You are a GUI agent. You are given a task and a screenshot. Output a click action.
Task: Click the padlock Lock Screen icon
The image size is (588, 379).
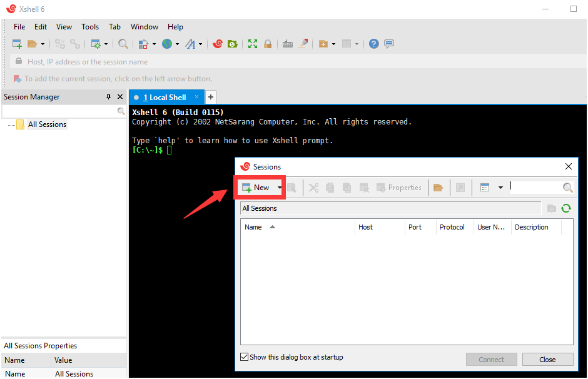point(268,44)
